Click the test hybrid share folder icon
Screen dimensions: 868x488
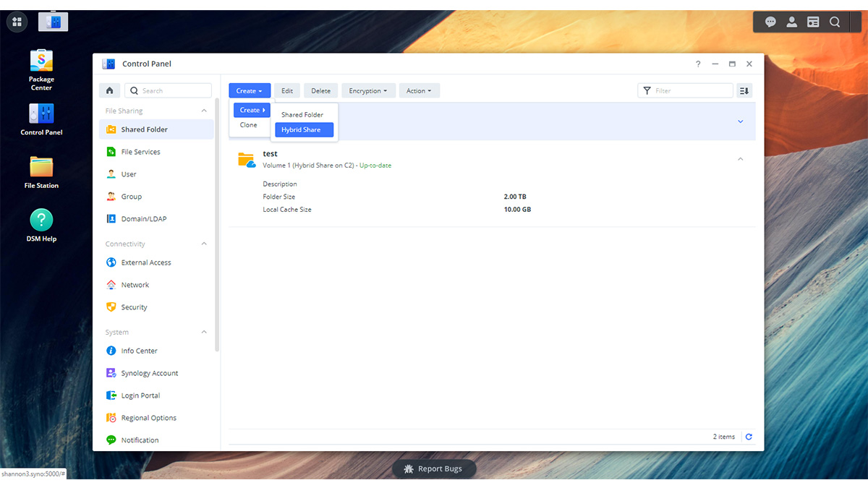pos(247,160)
